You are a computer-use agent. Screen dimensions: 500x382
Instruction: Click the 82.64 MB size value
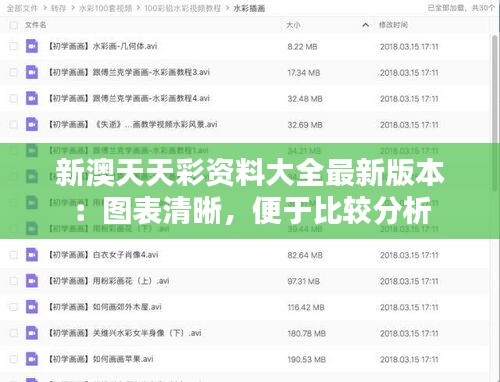tap(305, 255)
